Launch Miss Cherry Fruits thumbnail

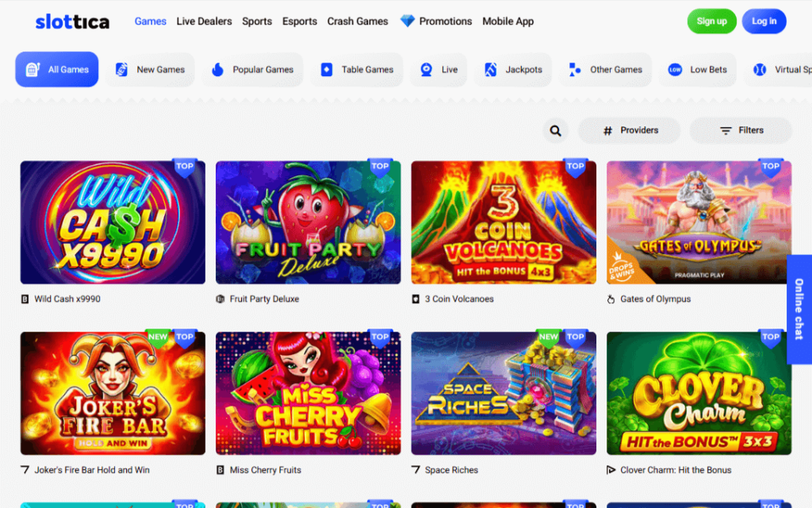(x=308, y=394)
